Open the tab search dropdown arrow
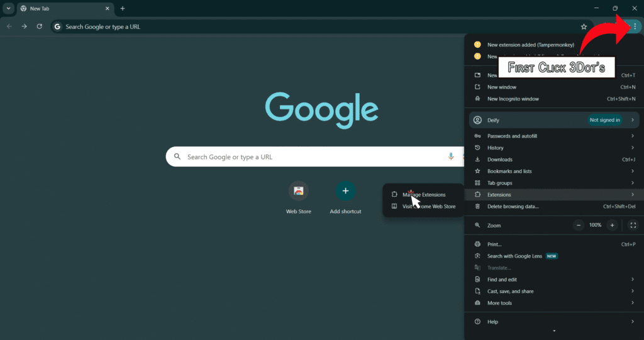 pos(8,8)
